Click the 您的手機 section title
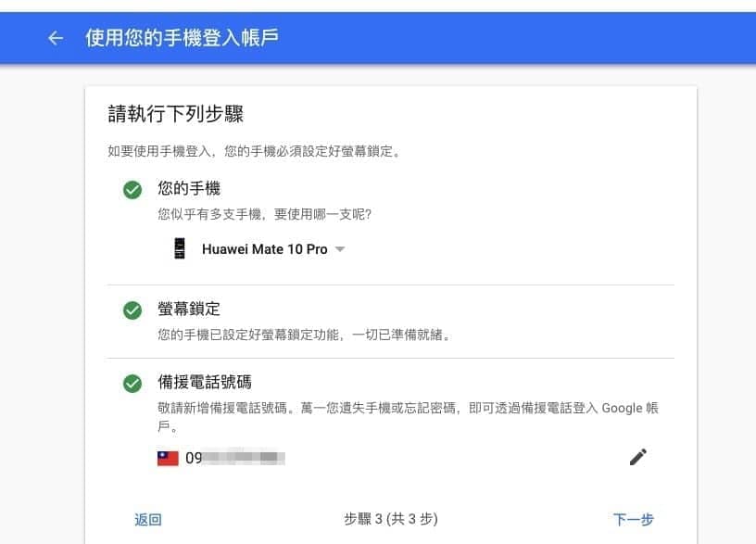 pos(189,188)
